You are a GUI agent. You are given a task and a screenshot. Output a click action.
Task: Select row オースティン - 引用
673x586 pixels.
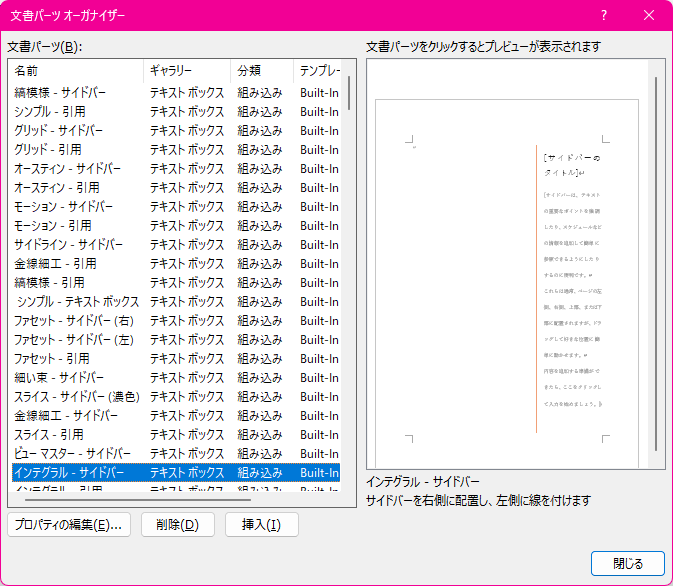pyautogui.click(x=176, y=188)
